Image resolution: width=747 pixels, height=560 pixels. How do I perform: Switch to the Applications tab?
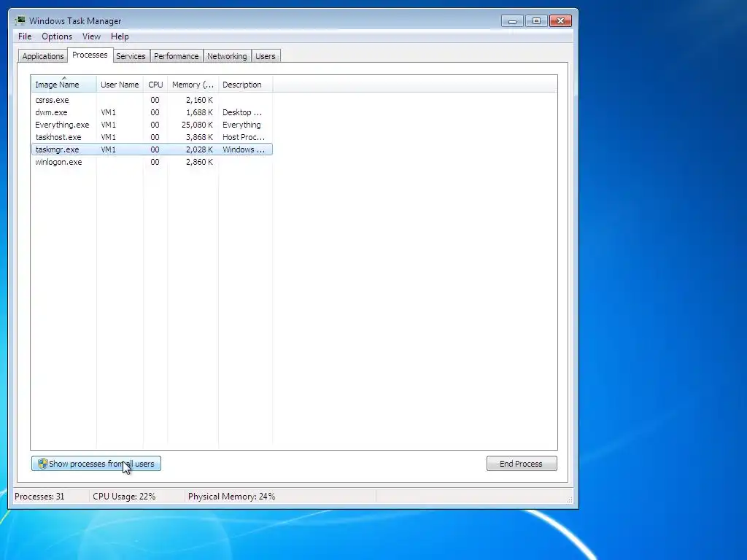tap(43, 56)
